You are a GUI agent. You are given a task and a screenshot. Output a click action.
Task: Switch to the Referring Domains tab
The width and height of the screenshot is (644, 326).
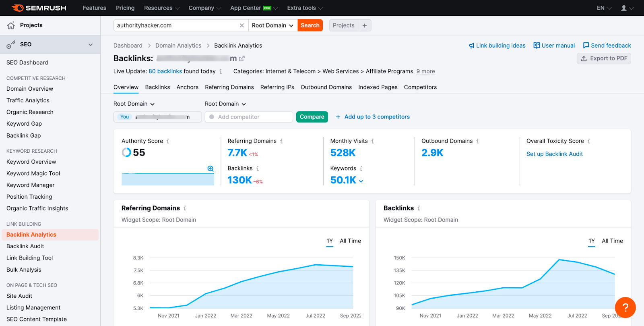tap(229, 87)
